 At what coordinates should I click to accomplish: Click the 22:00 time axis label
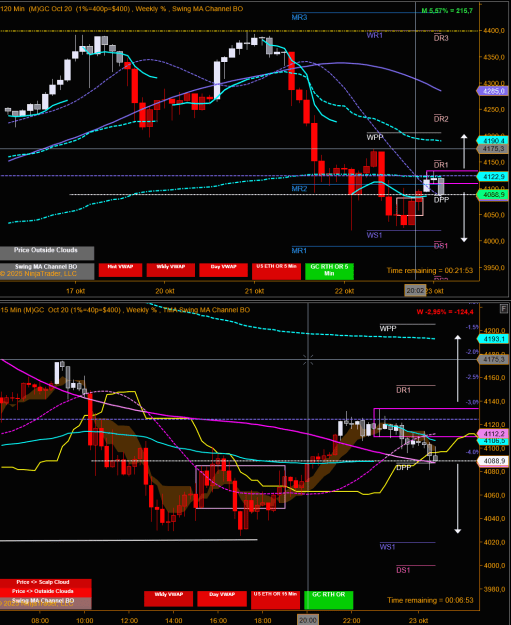pos(352,620)
